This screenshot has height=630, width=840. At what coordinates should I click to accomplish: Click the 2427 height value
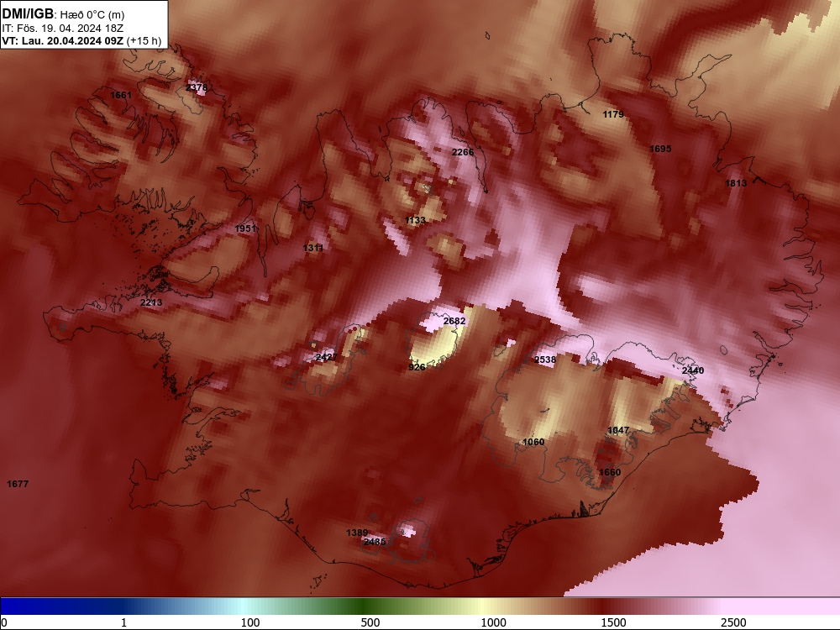pos(326,357)
